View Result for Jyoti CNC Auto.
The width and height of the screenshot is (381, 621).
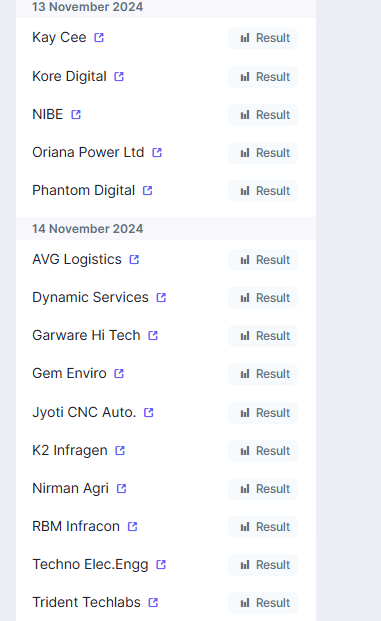pyautogui.click(x=263, y=413)
